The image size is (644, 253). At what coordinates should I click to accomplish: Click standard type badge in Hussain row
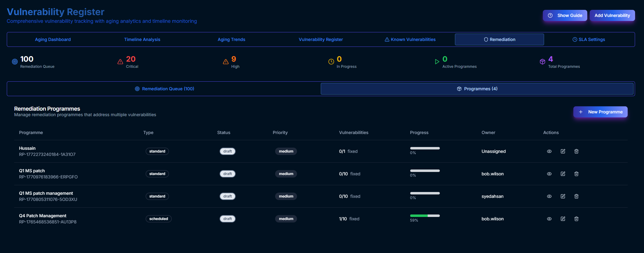pyautogui.click(x=157, y=151)
